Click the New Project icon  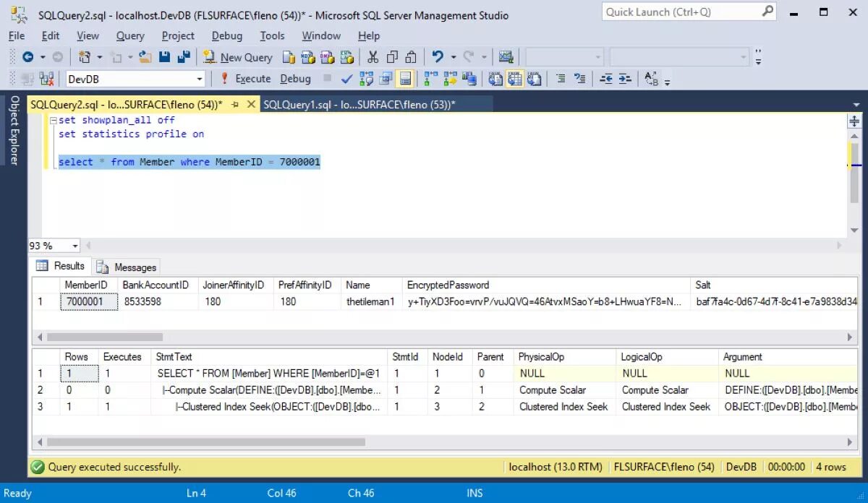(x=85, y=57)
